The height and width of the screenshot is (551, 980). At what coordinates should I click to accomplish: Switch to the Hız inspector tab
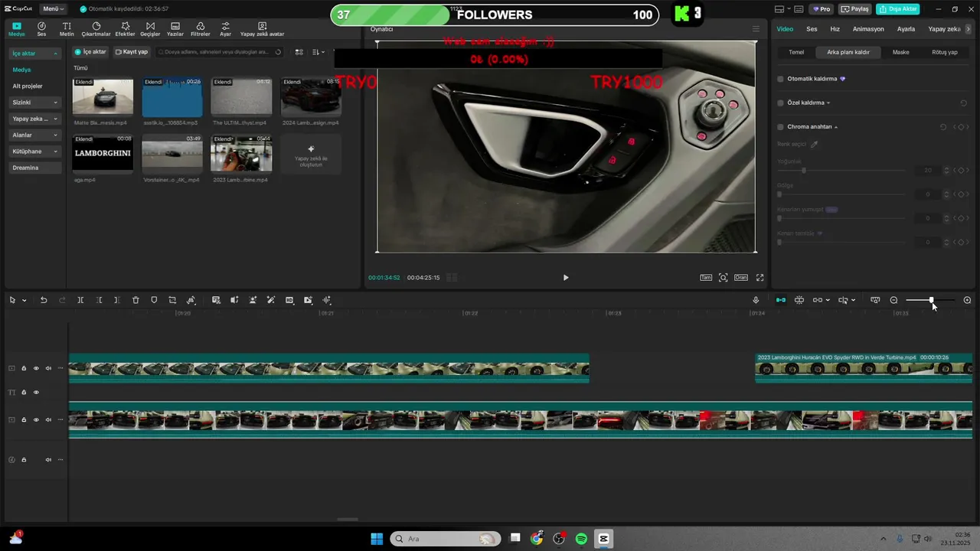(x=835, y=29)
